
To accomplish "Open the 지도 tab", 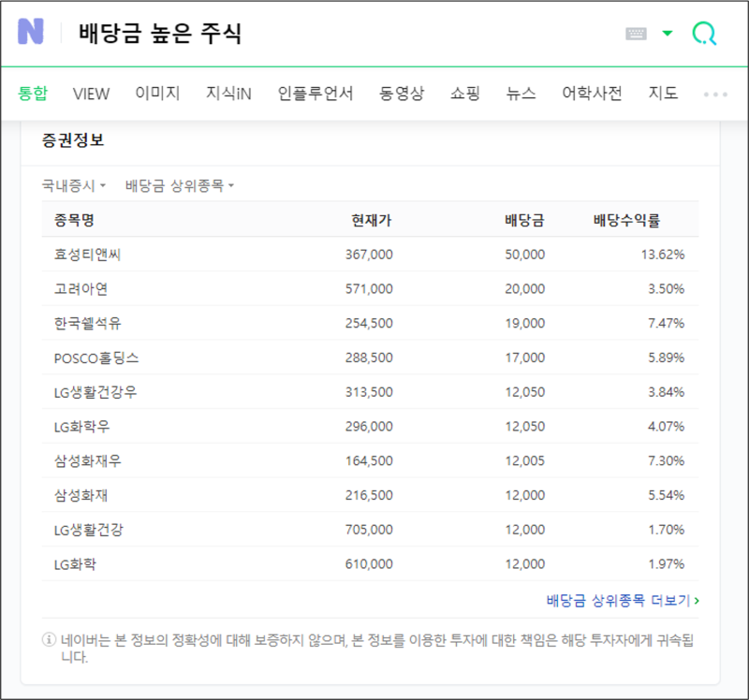I will tap(663, 93).
